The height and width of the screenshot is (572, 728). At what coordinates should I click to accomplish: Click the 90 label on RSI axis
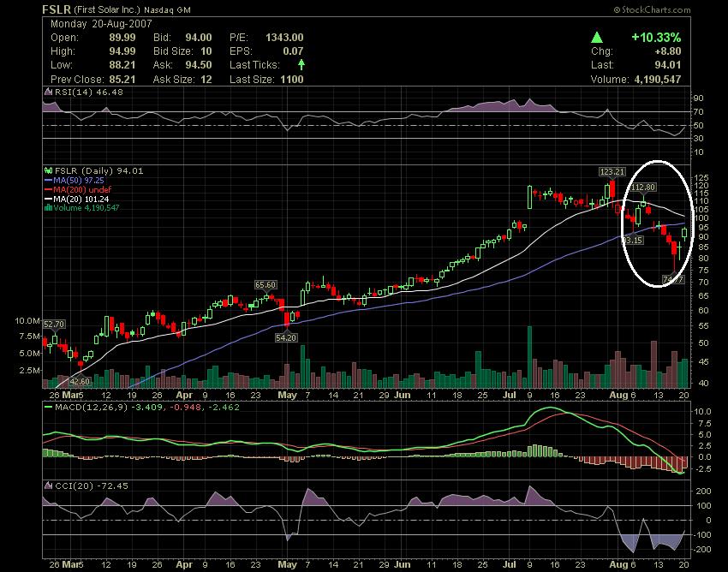click(699, 98)
